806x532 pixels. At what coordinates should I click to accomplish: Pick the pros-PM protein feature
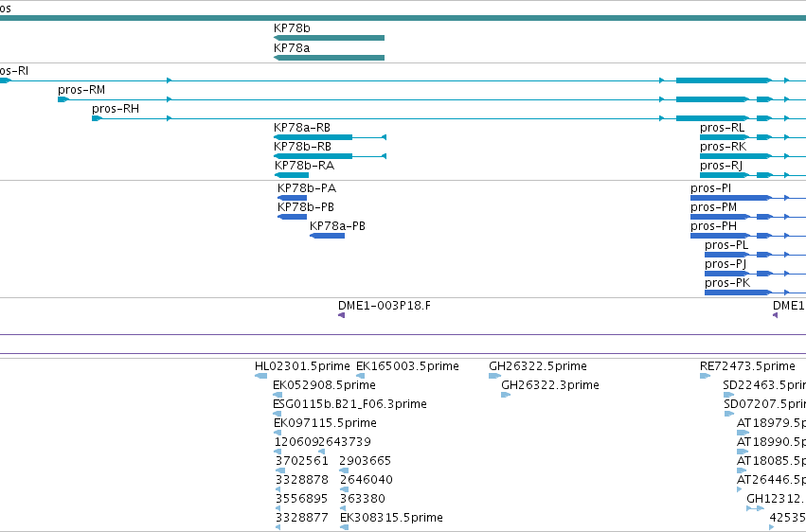(748, 217)
